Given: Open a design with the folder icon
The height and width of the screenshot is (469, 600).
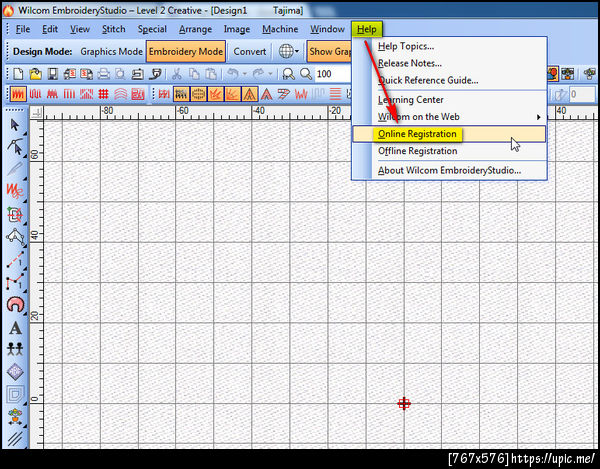Looking at the screenshot, I should coord(36,74).
